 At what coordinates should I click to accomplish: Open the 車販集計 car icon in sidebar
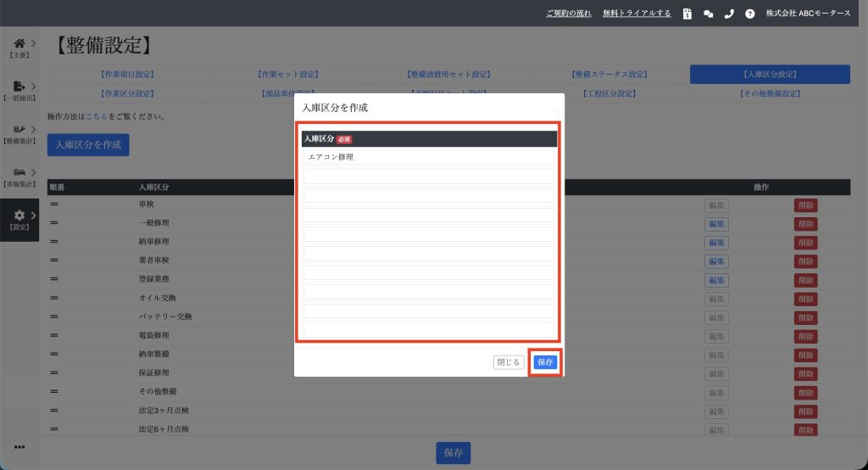point(19,172)
